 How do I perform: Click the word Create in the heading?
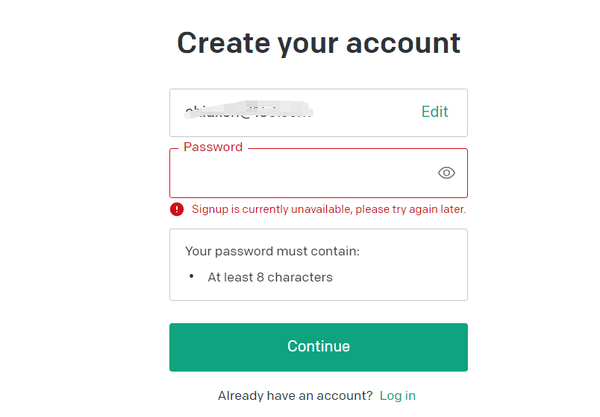(226, 43)
